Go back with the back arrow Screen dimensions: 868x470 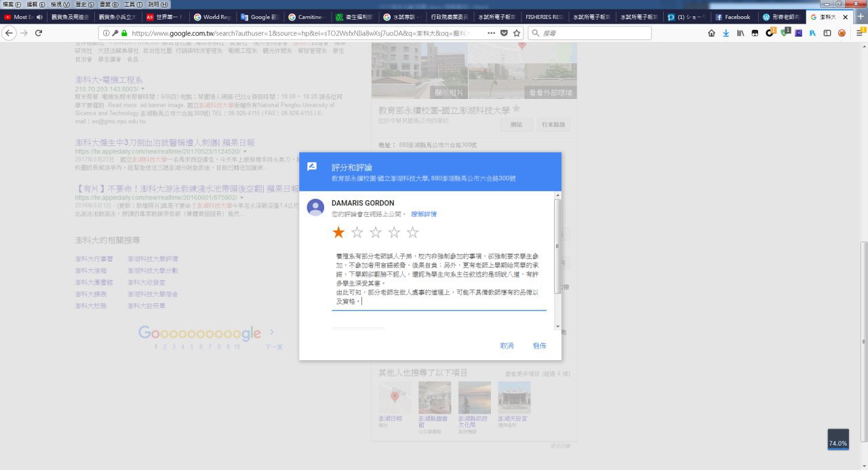coord(9,33)
